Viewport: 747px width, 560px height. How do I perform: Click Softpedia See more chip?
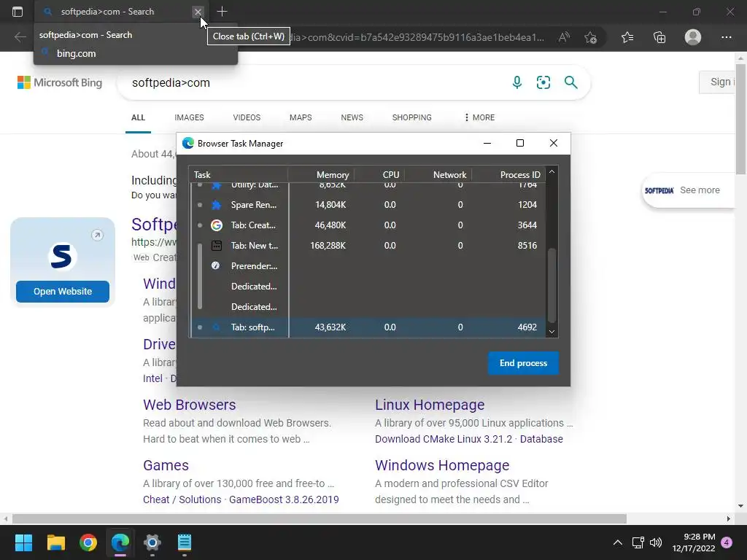pos(689,190)
